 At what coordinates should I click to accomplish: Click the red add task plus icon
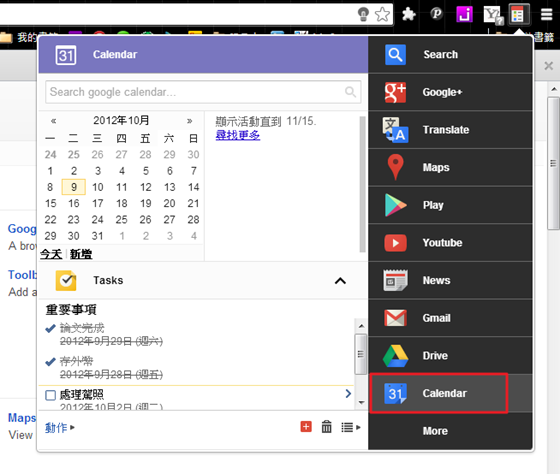pos(306,426)
